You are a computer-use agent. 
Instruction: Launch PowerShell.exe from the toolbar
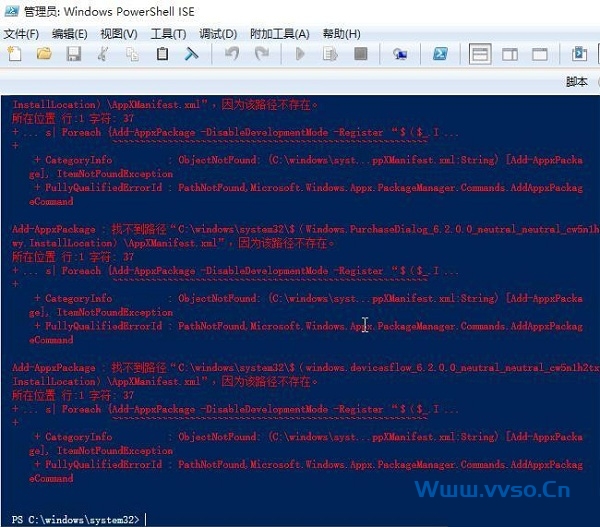[x=440, y=54]
